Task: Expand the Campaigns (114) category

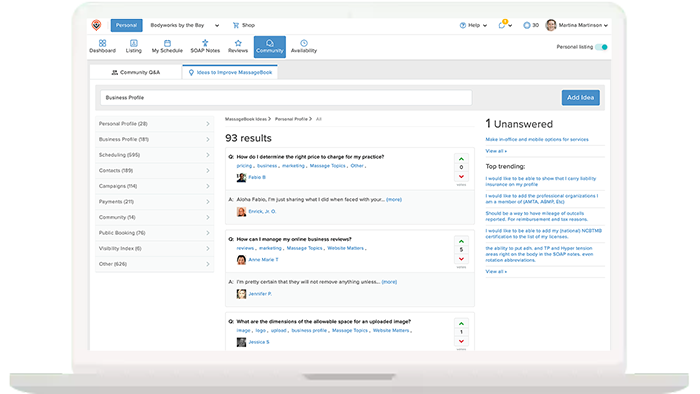Action: pyautogui.click(x=154, y=186)
